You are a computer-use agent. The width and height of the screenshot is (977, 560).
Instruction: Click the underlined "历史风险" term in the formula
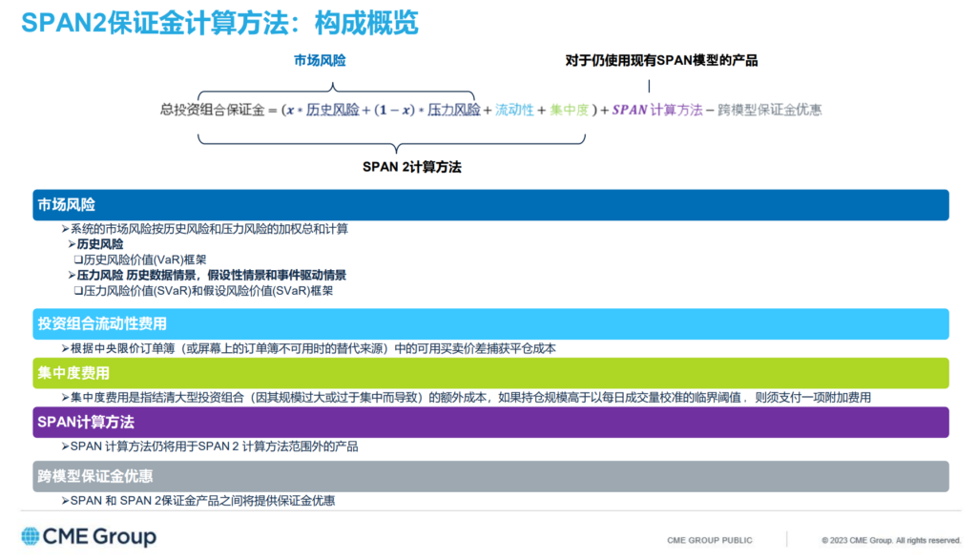(x=333, y=111)
